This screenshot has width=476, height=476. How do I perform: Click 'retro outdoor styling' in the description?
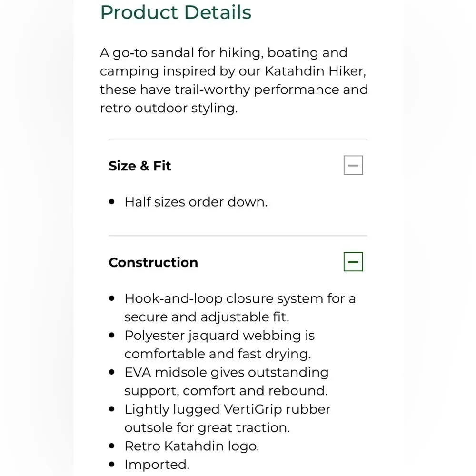click(168, 108)
